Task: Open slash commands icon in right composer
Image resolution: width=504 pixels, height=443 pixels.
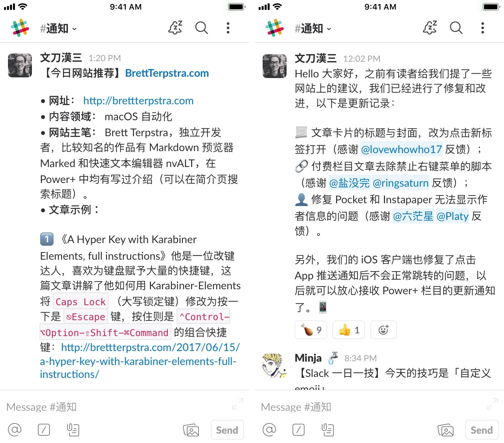Action: click(x=299, y=430)
